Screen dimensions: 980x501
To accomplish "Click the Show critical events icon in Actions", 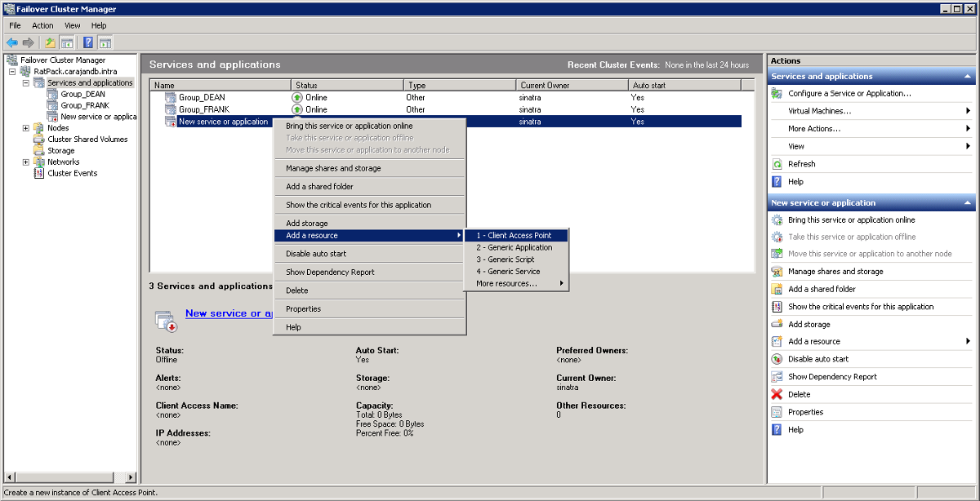I will click(x=777, y=307).
